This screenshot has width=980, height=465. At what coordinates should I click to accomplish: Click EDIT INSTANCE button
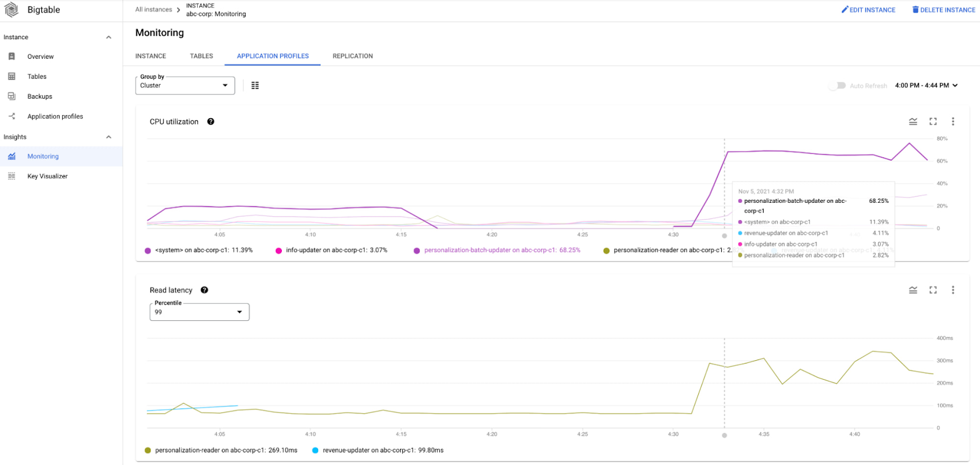pyautogui.click(x=868, y=10)
